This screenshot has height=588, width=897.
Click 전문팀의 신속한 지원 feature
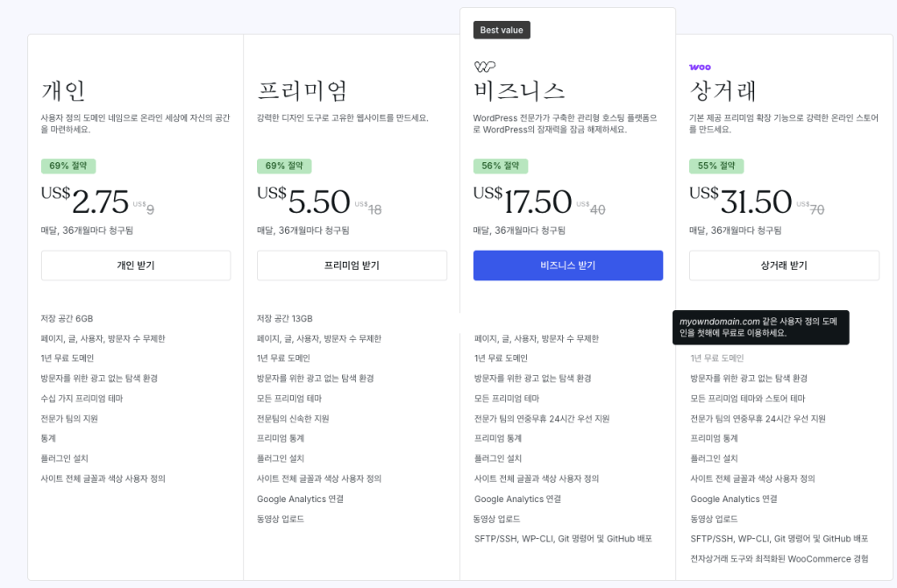[293, 419]
